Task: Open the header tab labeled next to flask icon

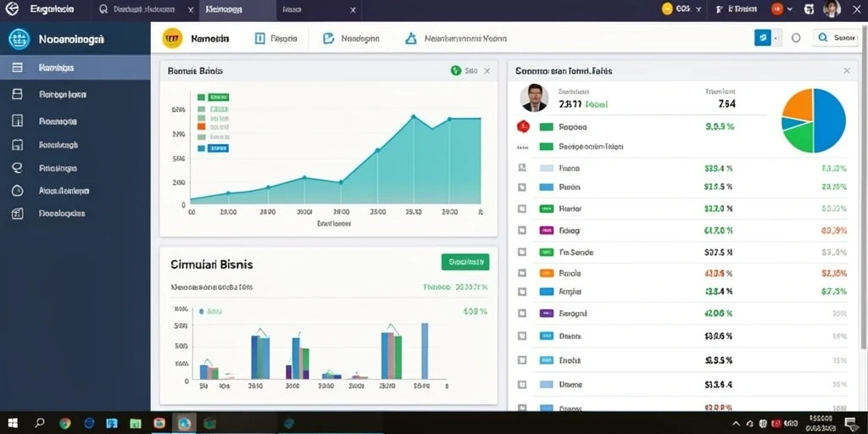Action: (465, 39)
